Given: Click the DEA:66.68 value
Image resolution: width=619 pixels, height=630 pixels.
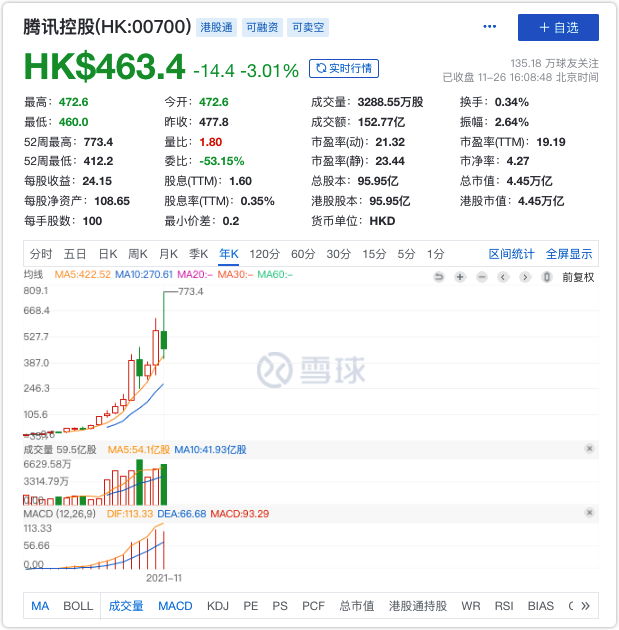Looking at the screenshot, I should point(182,513).
